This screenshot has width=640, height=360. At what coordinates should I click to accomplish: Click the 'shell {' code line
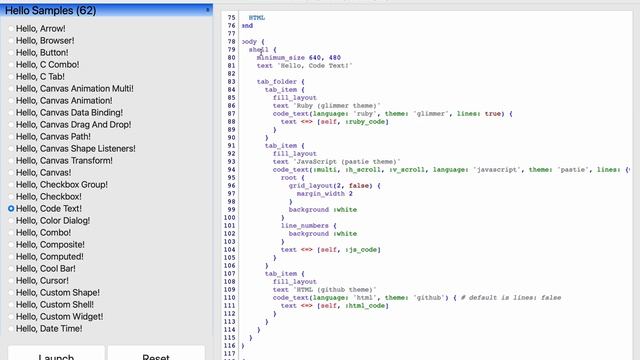click(x=262, y=50)
